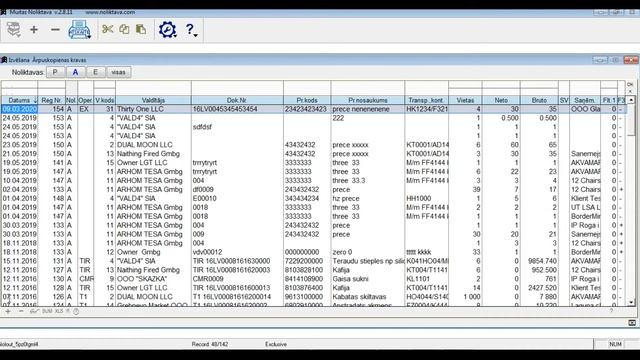The width and height of the screenshot is (640, 360).
Task: Click the plus add-record toolbar icon
Action: pos(34,29)
